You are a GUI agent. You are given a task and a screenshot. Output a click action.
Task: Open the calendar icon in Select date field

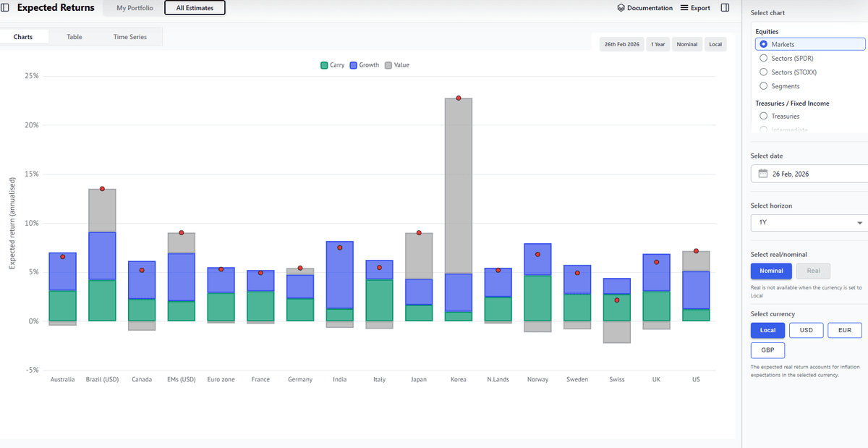(x=762, y=174)
